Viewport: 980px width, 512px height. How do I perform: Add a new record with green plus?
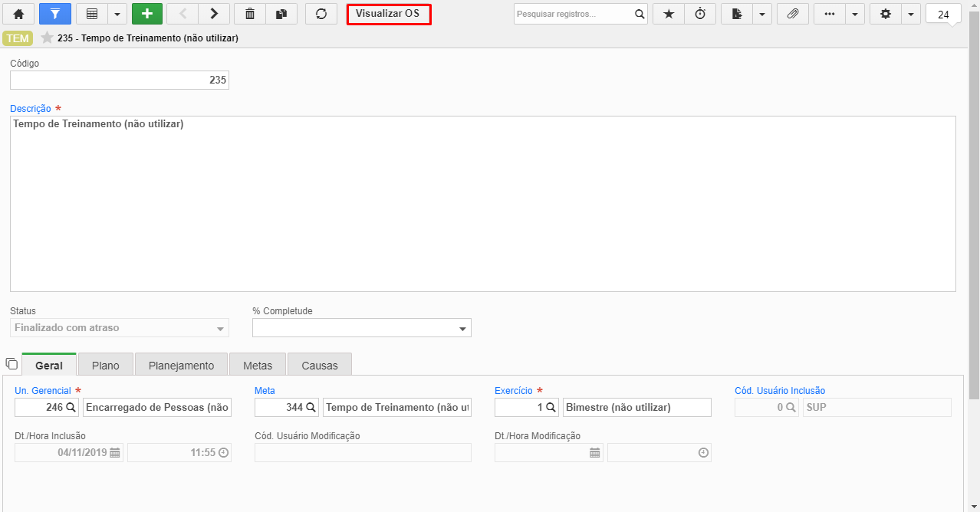(147, 14)
